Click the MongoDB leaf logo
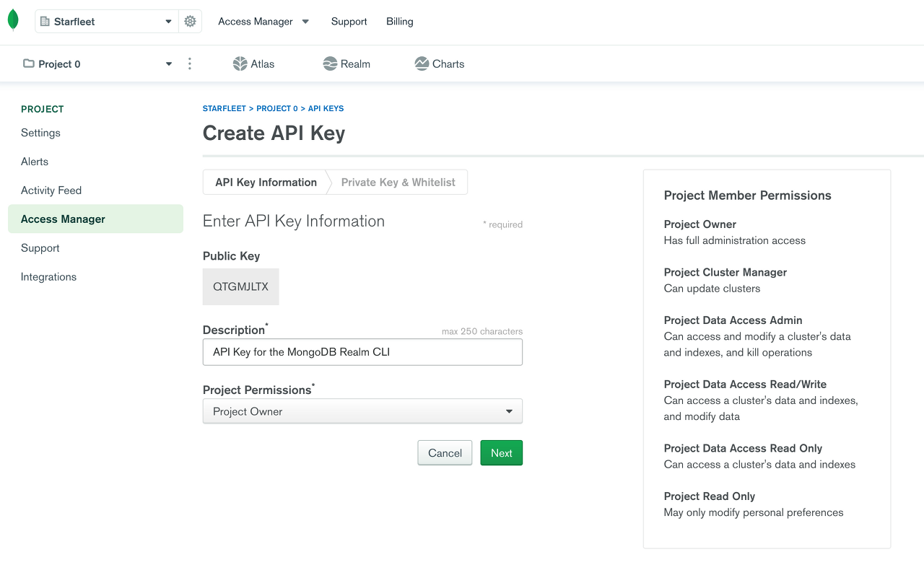The image size is (924, 588). click(x=13, y=20)
